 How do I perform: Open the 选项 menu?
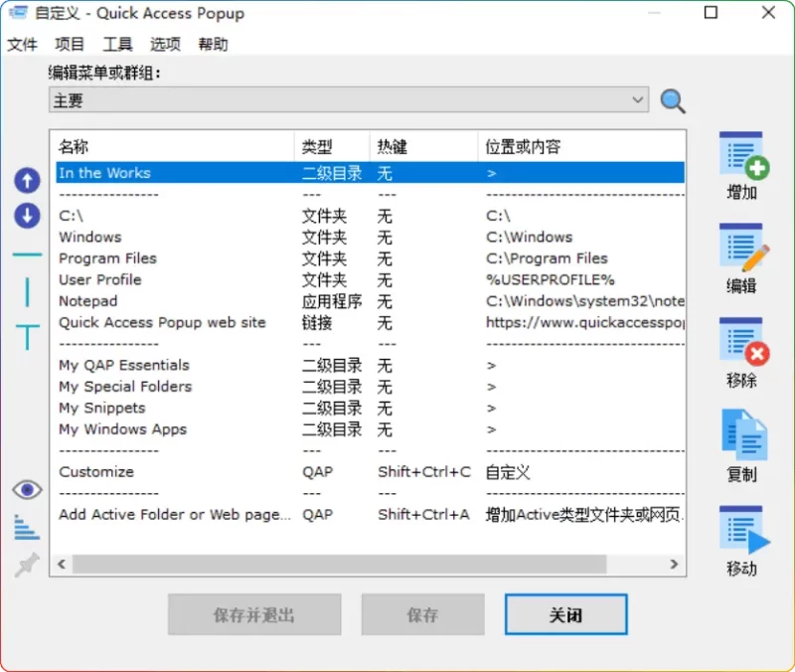click(x=165, y=44)
